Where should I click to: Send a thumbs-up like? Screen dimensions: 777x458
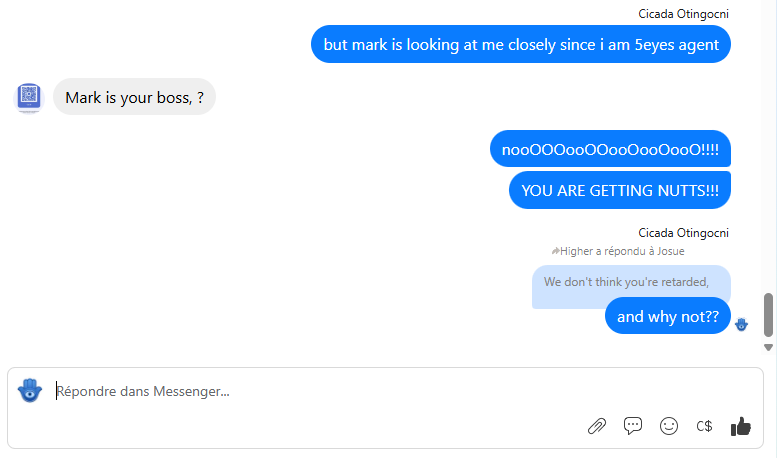pos(741,426)
